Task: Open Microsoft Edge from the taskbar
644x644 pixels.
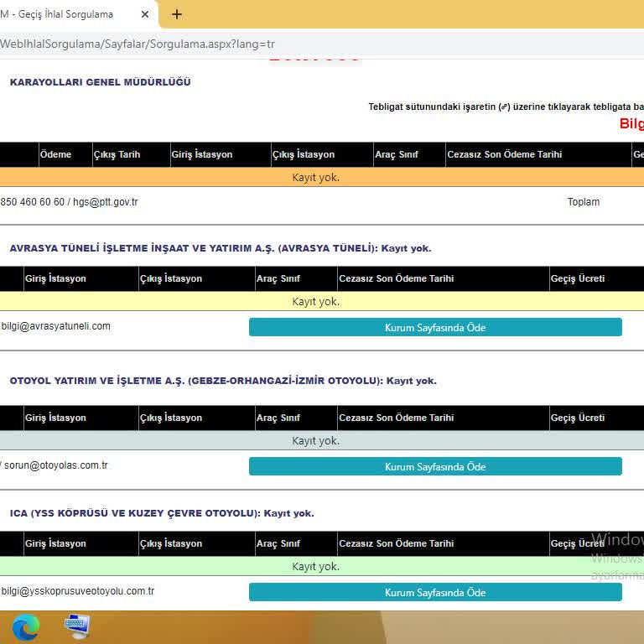Action: (25, 626)
